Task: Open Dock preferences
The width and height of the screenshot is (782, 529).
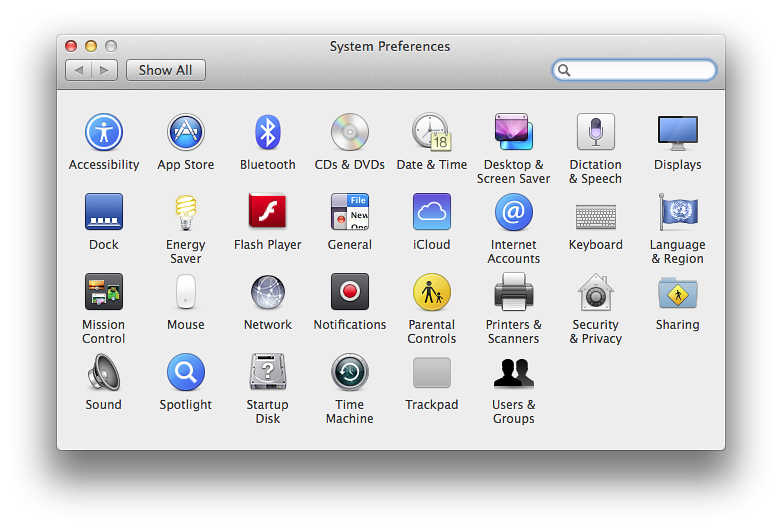Action: pos(104,212)
